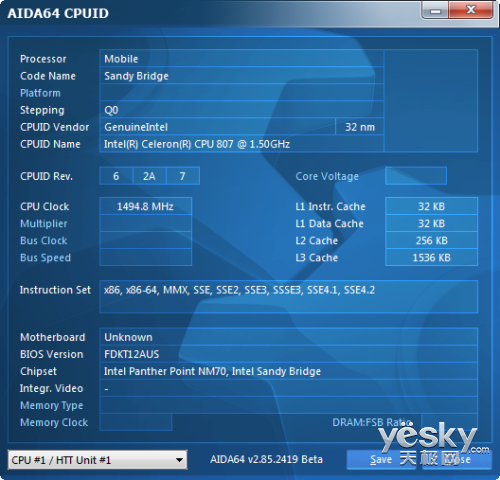500x480 pixels.
Task: Click the AIDA64 CPUID title bar
Action: point(213,13)
